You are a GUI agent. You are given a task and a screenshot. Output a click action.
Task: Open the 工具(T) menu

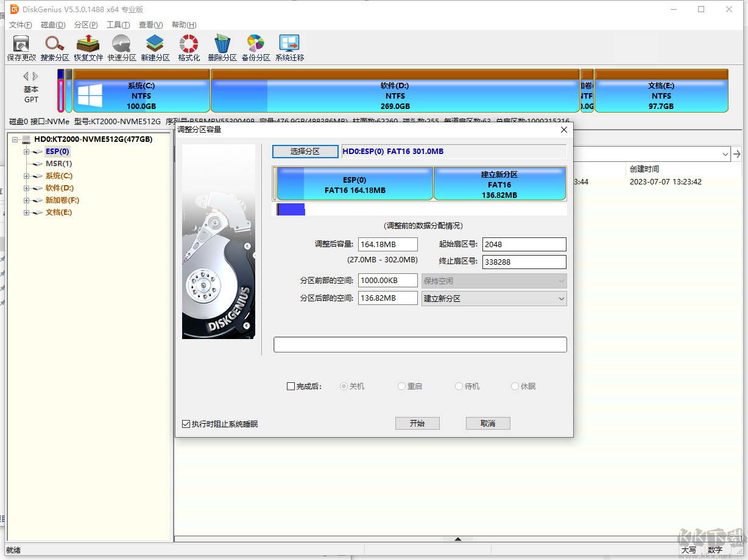[x=118, y=25]
